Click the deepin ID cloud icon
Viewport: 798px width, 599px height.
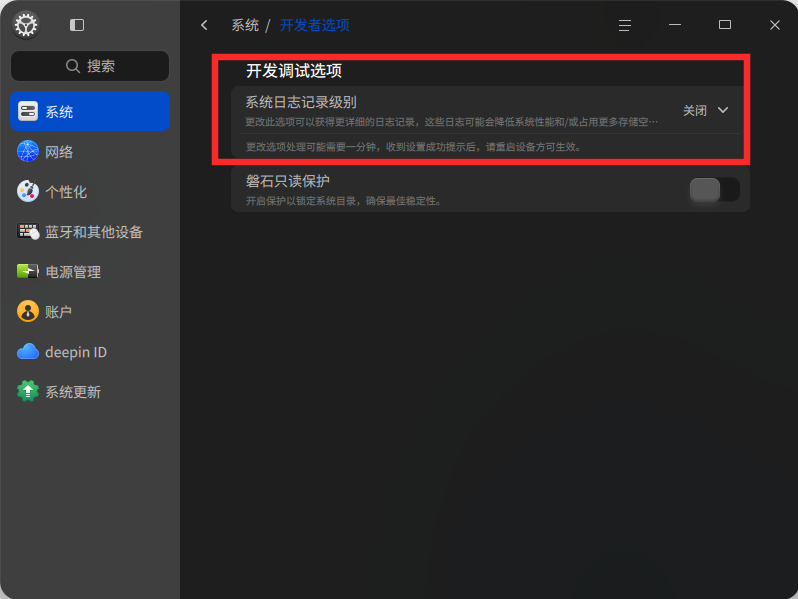click(28, 352)
